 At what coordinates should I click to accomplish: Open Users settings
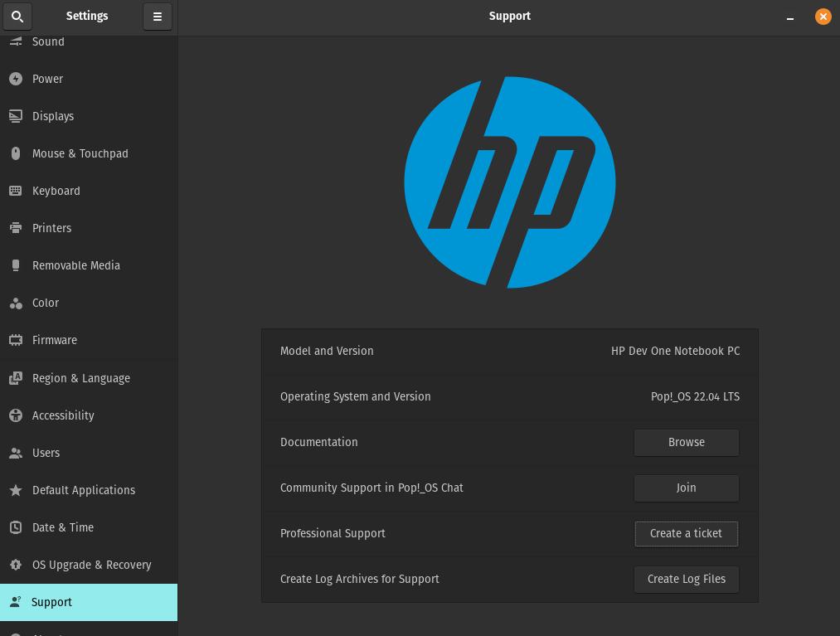(x=89, y=453)
